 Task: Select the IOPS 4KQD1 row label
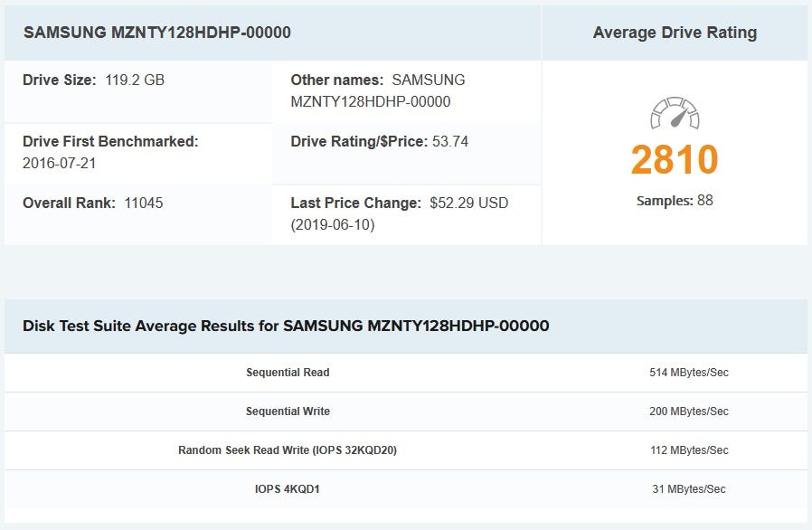click(288, 489)
